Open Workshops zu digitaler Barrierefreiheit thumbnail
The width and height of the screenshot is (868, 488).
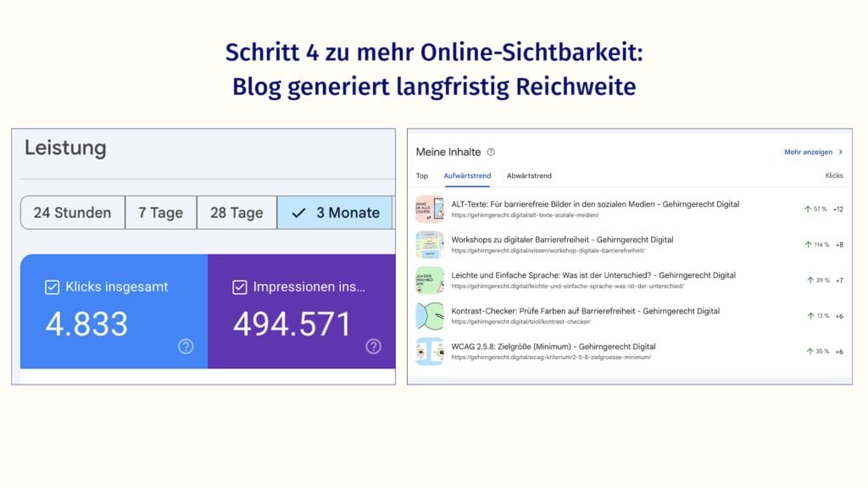pos(430,245)
